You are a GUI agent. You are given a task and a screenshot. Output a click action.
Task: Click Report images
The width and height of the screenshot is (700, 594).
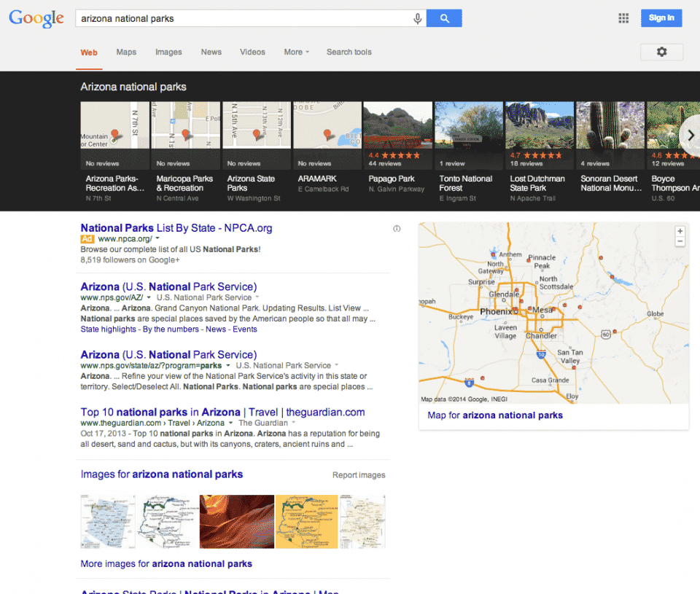pos(359,475)
